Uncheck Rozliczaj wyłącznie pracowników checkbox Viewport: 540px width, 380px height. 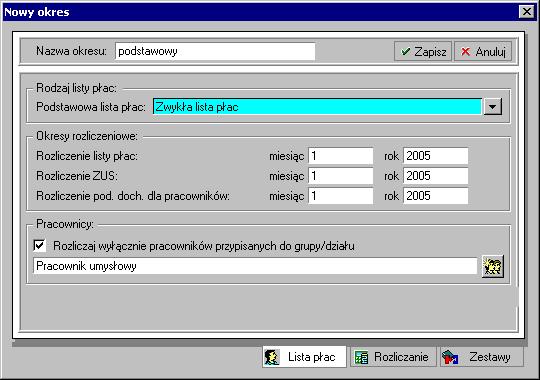pyautogui.click(x=39, y=246)
